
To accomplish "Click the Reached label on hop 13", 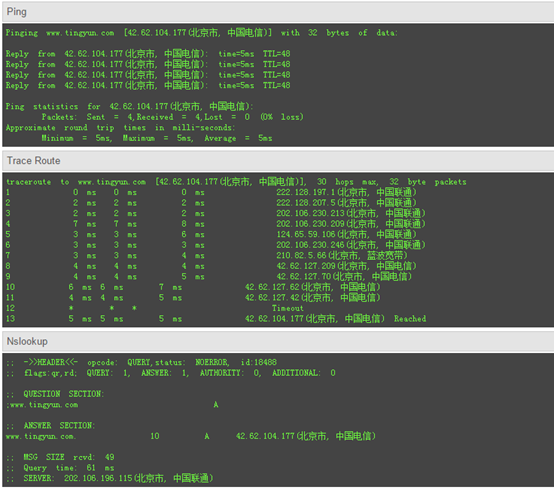I will tap(410, 319).
